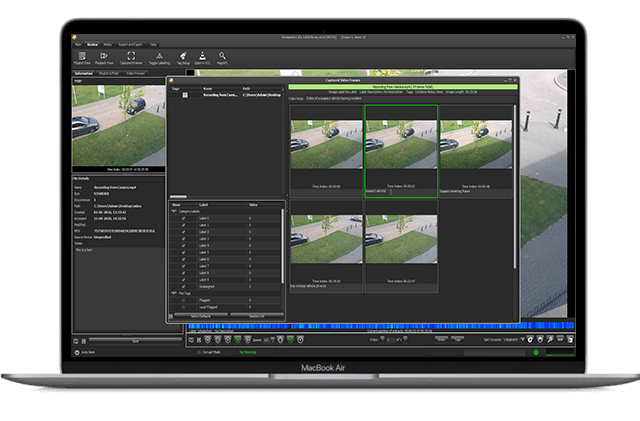The width and height of the screenshot is (640, 421).
Task: Open the Video Preview tab
Action: [136, 74]
